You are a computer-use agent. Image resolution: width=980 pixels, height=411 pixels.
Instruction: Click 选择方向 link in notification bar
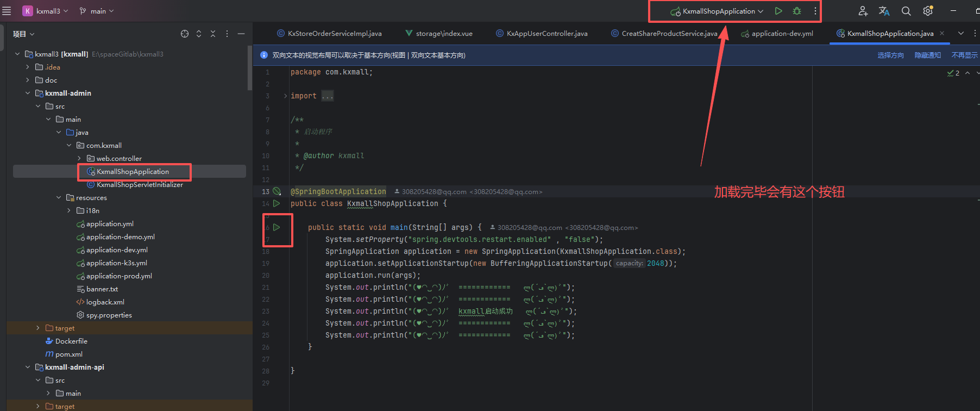coord(890,55)
